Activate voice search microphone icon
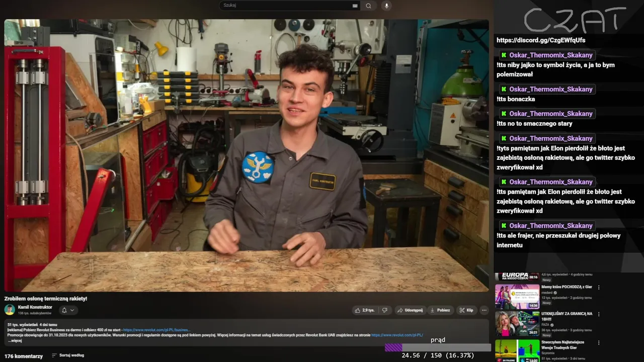This screenshot has width=644, height=362. [x=386, y=6]
